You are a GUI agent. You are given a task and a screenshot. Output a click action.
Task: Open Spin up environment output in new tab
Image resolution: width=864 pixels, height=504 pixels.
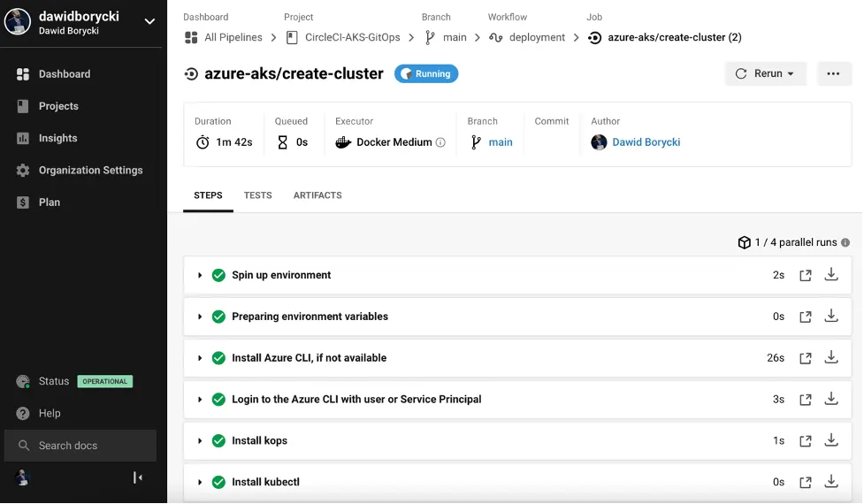806,275
